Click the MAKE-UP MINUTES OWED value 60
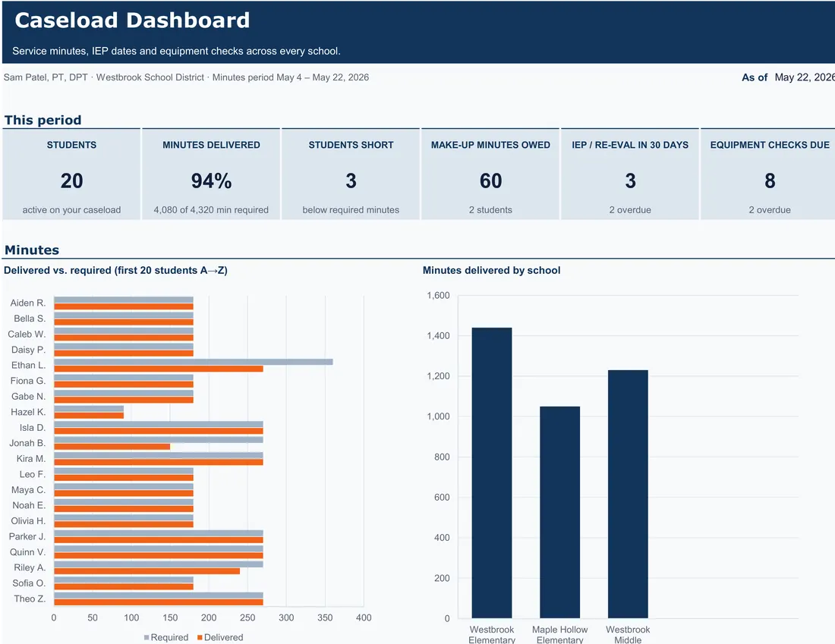The image size is (835, 644). point(490,181)
